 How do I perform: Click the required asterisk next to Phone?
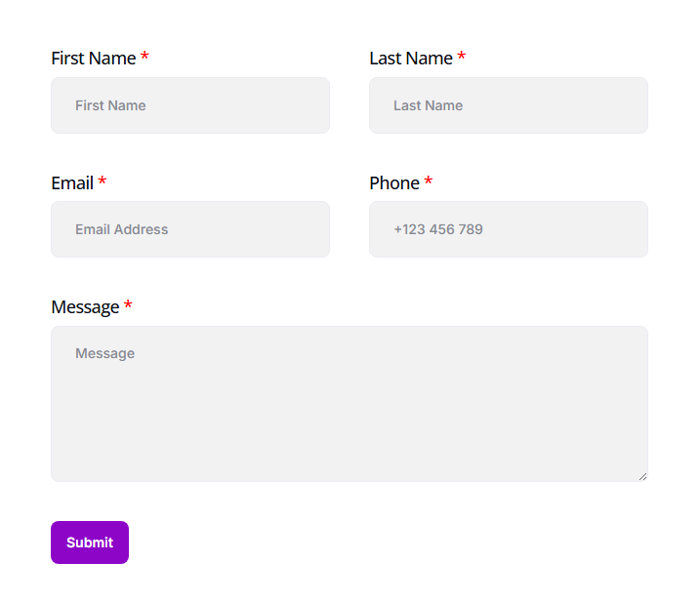pos(429,181)
